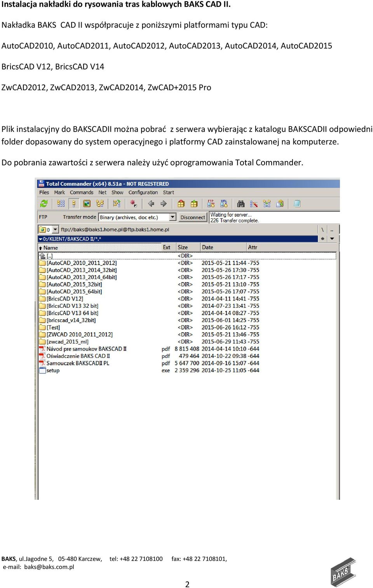Select folder [AutoCAD_2015_32bit]
This screenshot has height=588, width=373.
(x=74, y=284)
